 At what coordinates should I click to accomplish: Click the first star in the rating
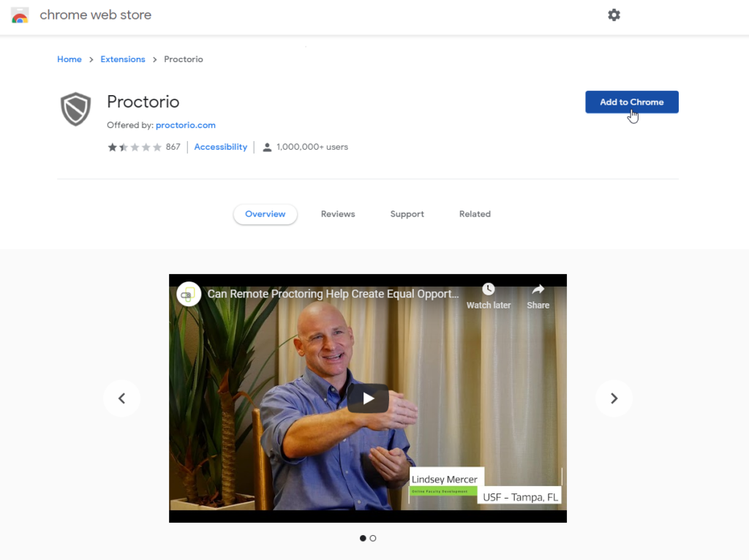113,147
